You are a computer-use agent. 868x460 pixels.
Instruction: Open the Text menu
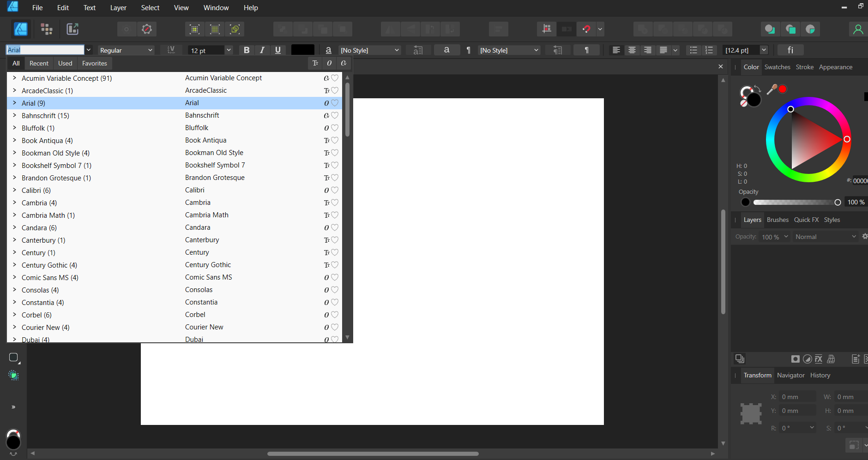[x=89, y=8]
